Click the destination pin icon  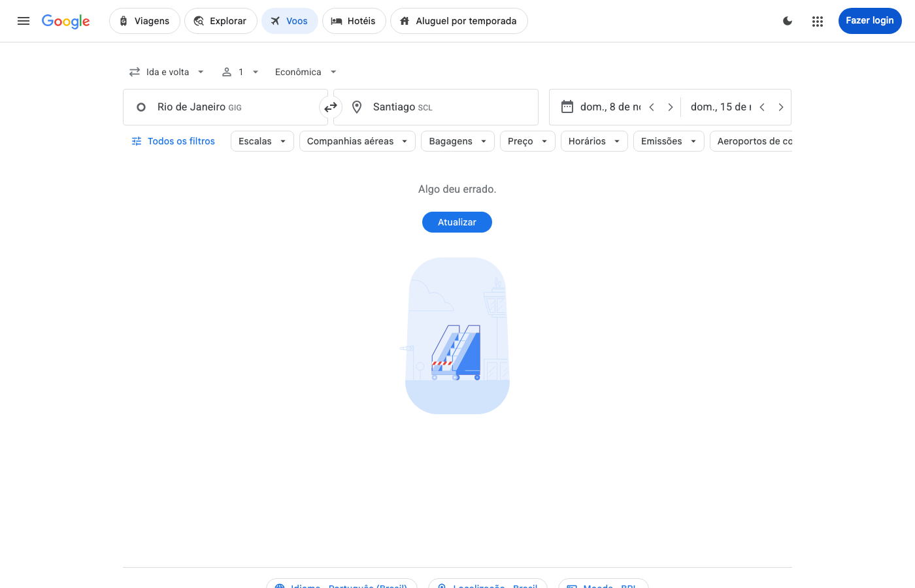point(357,107)
